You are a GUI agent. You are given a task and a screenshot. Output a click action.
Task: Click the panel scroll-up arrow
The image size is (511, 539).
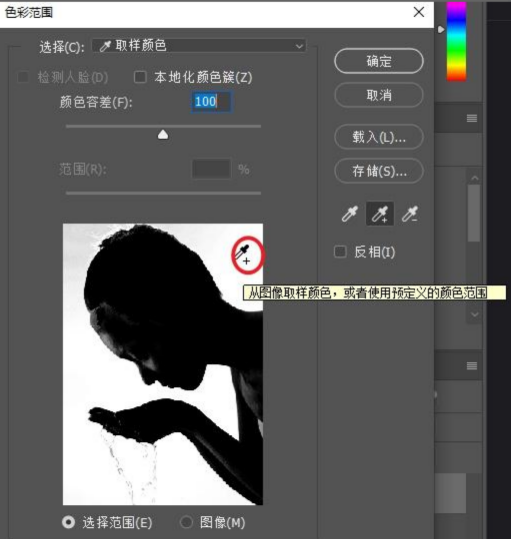(475, 178)
